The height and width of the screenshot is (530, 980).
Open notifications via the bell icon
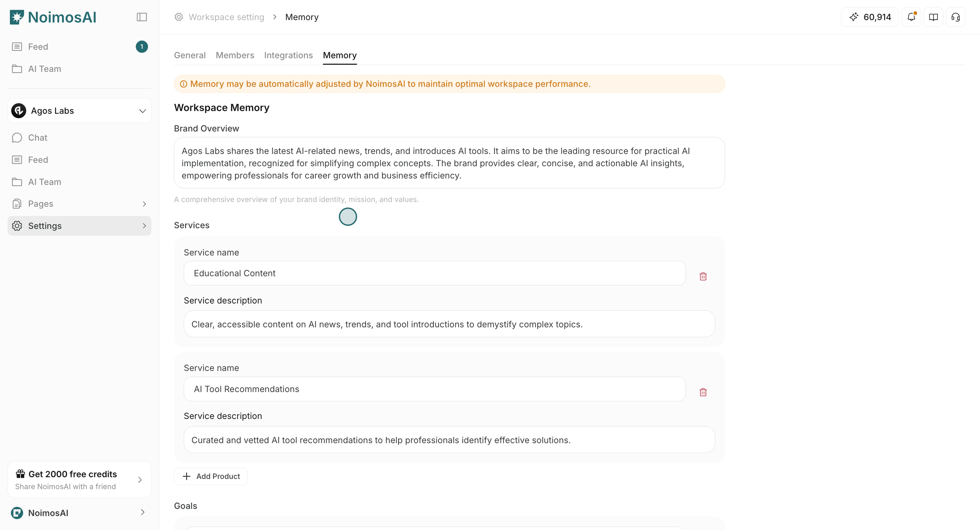pyautogui.click(x=911, y=17)
